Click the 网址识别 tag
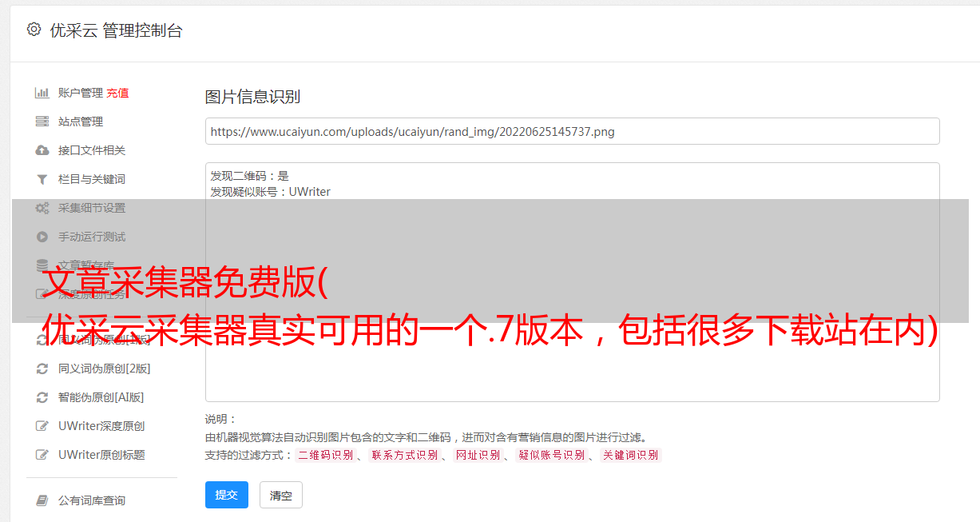The width and height of the screenshot is (980, 522). 478,455
